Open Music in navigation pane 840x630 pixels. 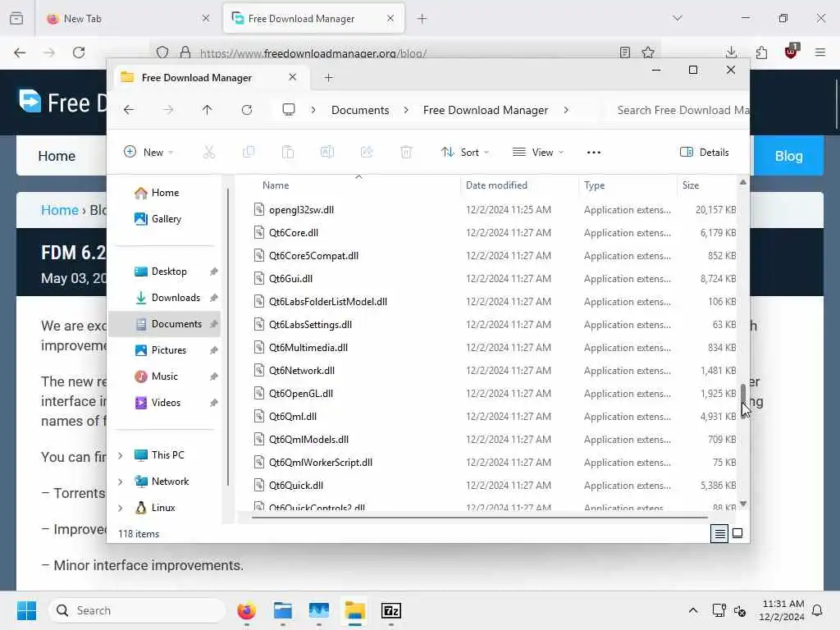[166, 377]
